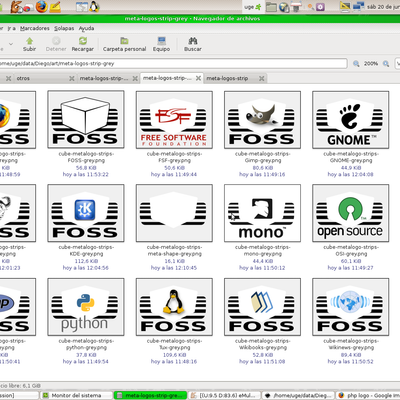
Task: Click the printer icon in top panel
Action: tap(296, 7)
